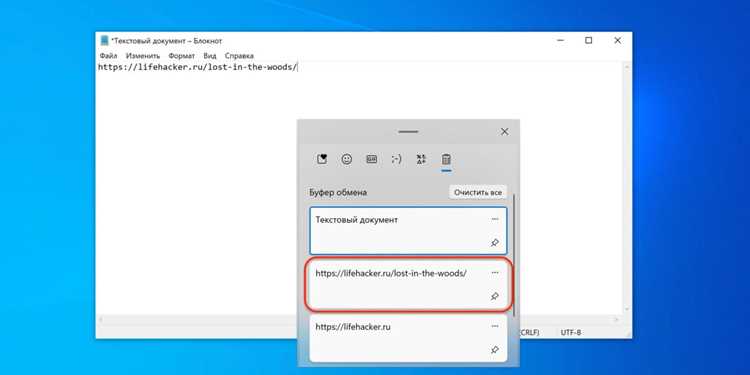Close the clipboard panel
This screenshot has width=750, height=375.
click(505, 132)
